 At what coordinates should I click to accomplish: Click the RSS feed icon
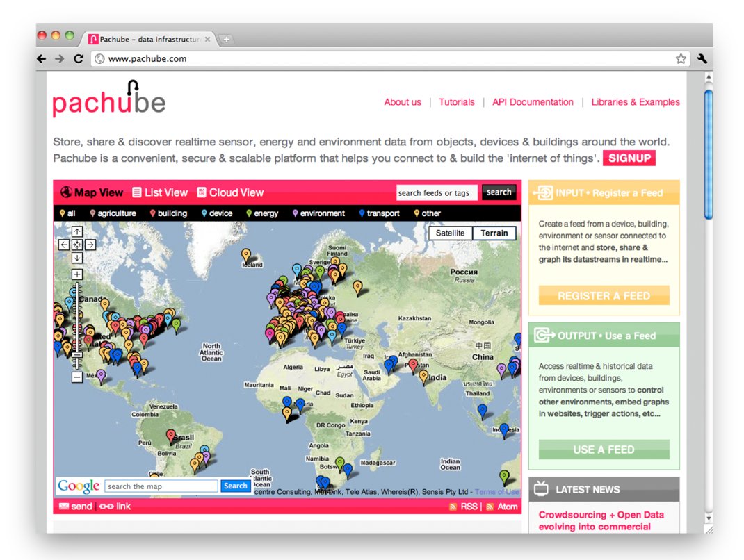tap(453, 507)
